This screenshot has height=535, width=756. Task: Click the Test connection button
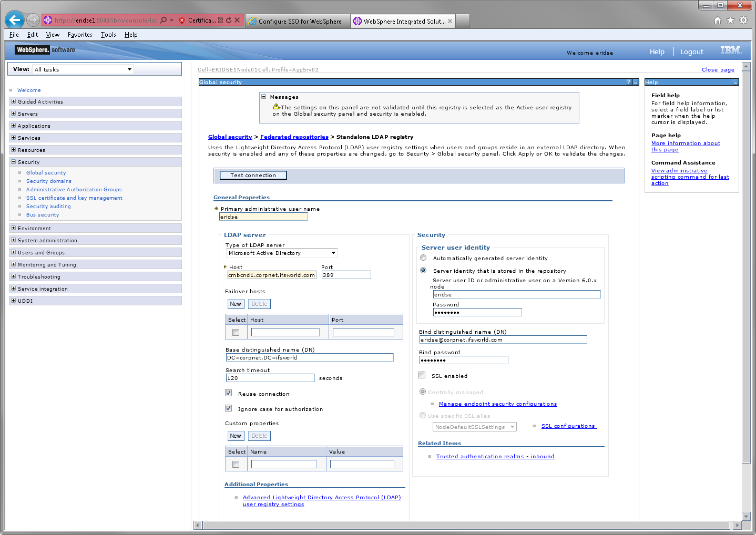click(x=253, y=176)
